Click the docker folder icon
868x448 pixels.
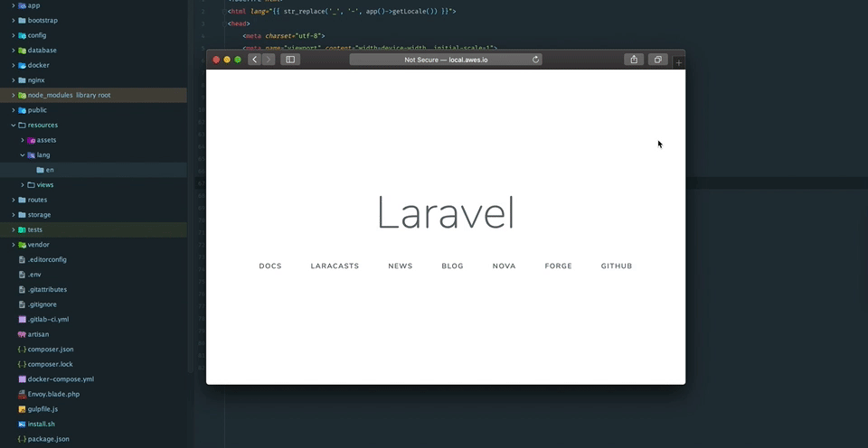click(22, 65)
